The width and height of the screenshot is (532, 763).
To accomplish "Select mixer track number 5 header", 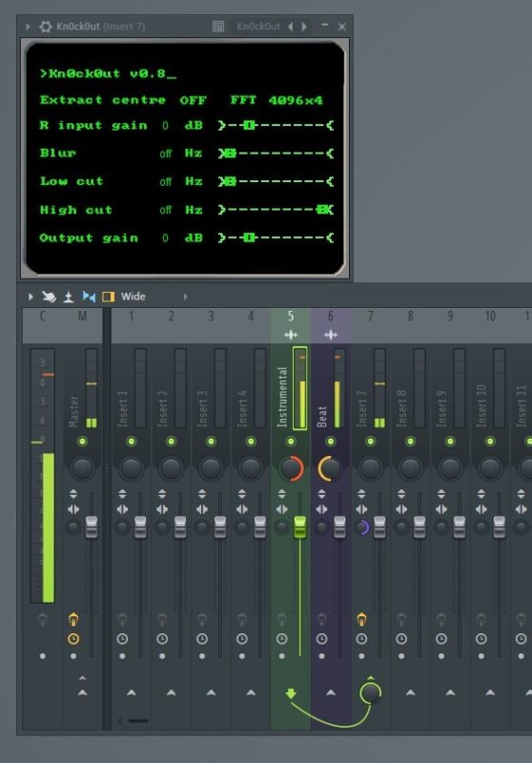I will tap(291, 317).
